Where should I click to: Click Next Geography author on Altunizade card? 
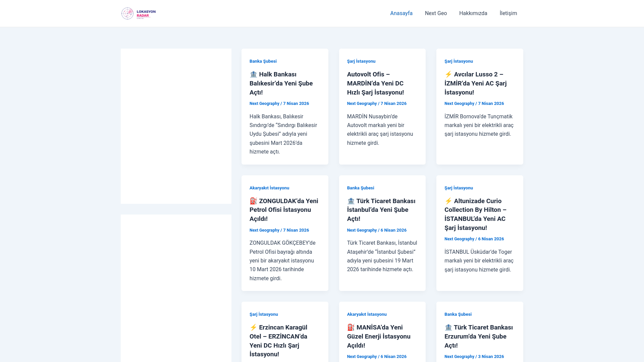click(459, 239)
